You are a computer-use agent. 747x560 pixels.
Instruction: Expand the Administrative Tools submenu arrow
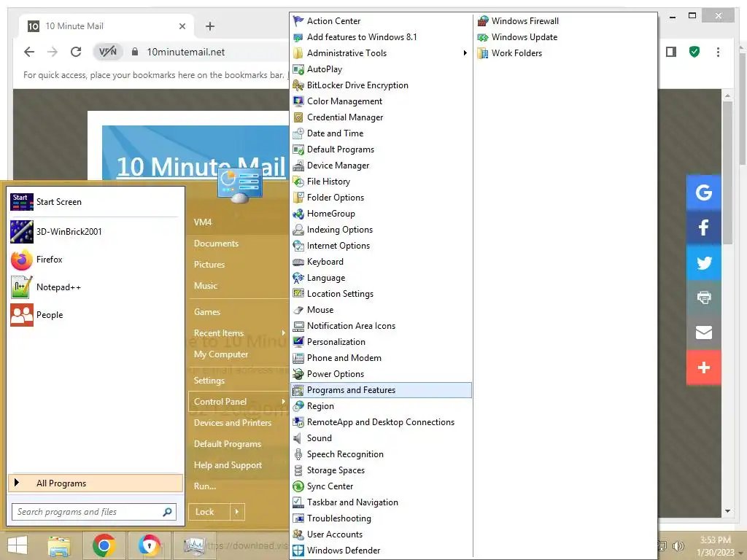pos(465,52)
